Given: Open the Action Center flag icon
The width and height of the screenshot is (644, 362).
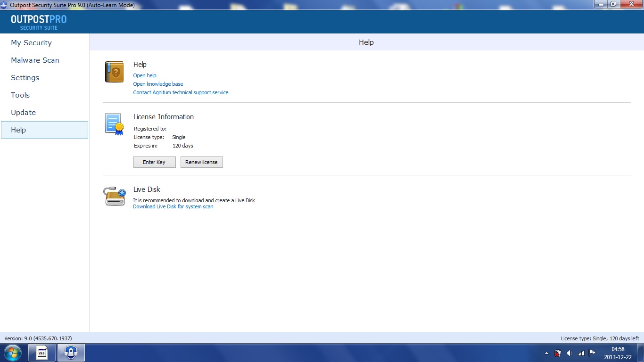Looking at the screenshot, I should point(592,353).
